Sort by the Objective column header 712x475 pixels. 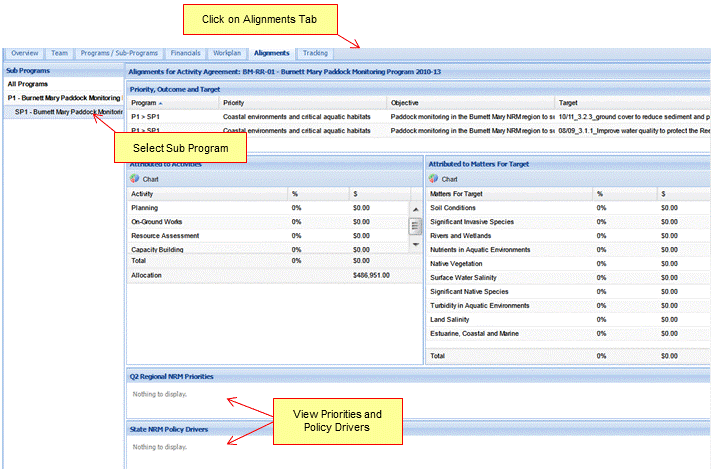pos(405,103)
